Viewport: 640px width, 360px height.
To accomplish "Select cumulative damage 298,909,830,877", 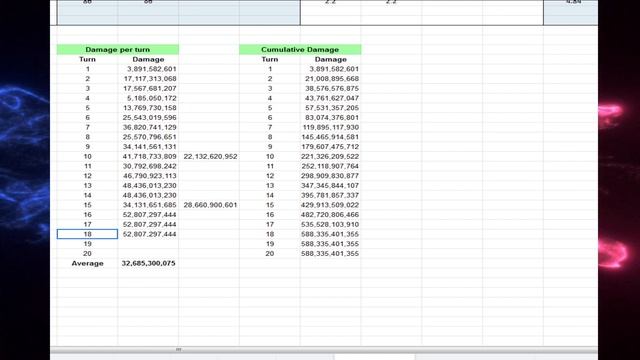I will tap(331, 176).
